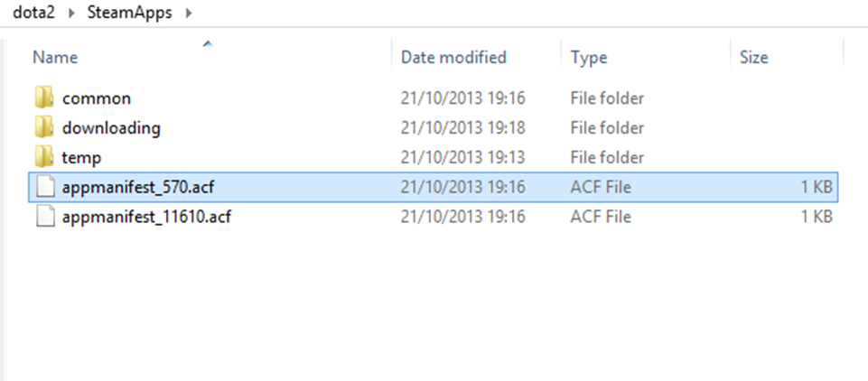Select the temp folder name

click(81, 158)
